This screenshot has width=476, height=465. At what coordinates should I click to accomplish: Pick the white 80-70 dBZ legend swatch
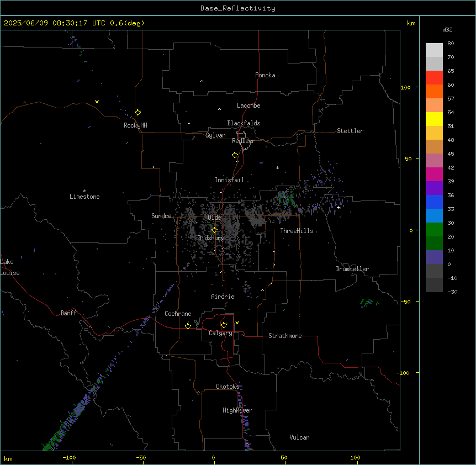click(x=434, y=50)
